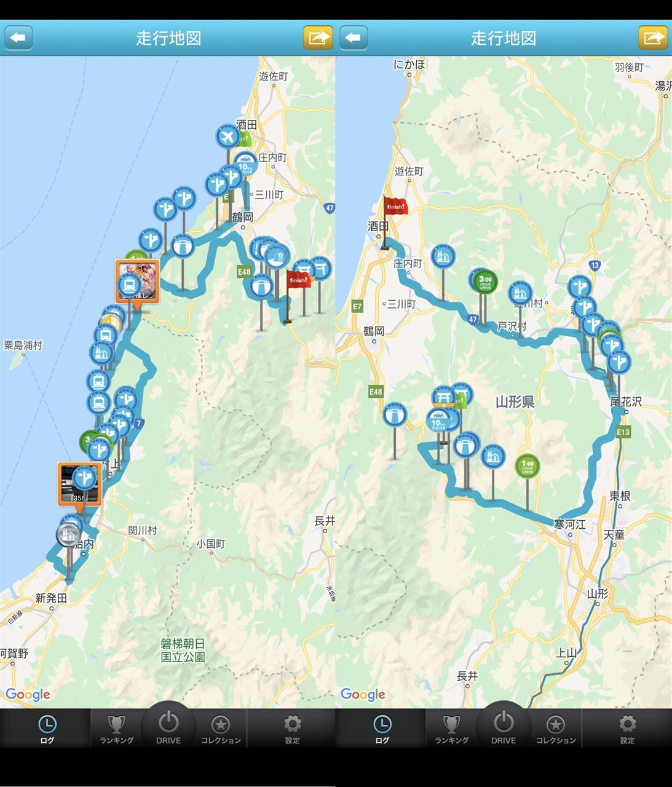Select the green 1:00 hour drive badge
Screen dimensions: 672x787
click(x=527, y=465)
